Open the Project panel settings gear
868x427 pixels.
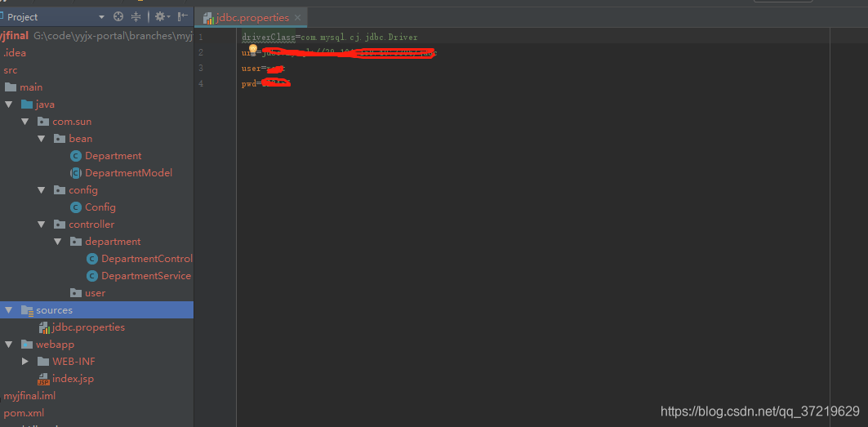click(x=162, y=17)
